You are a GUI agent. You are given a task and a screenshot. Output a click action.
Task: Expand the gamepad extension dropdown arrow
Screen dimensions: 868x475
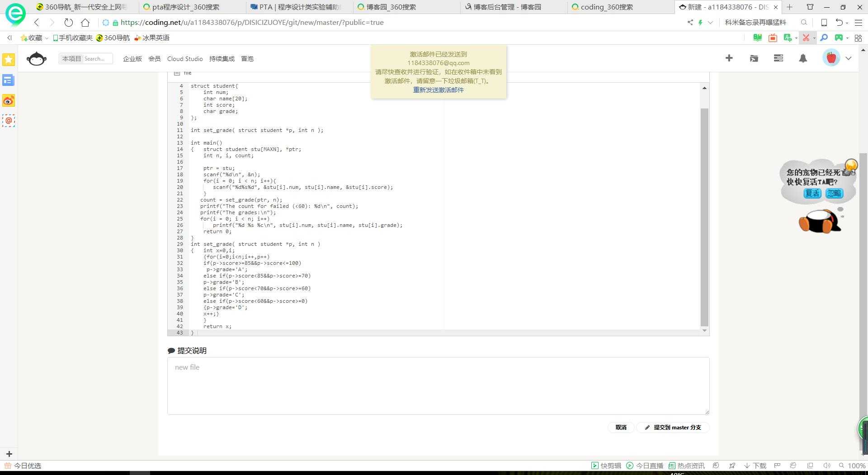pos(847,38)
